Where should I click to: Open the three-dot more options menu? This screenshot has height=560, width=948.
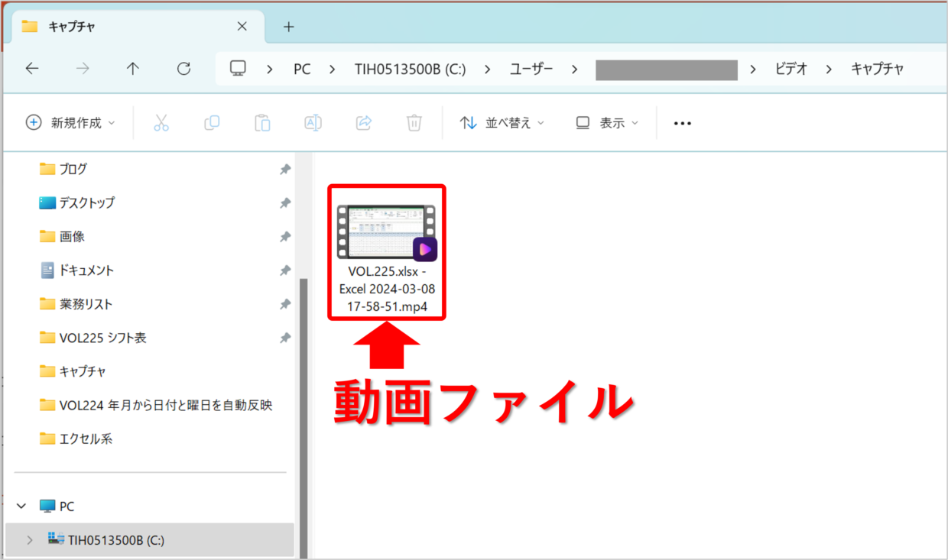coord(682,123)
